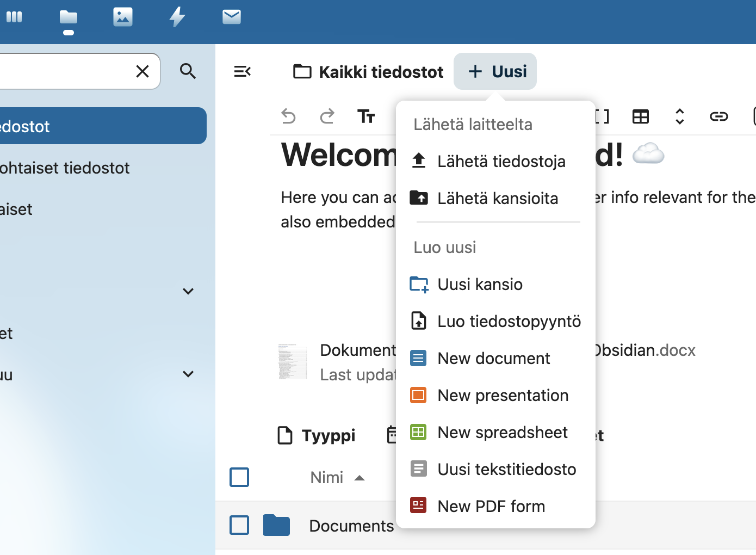Image resolution: width=756 pixels, height=555 pixels.
Task: Click the red PDF form icon
Action: click(x=418, y=505)
